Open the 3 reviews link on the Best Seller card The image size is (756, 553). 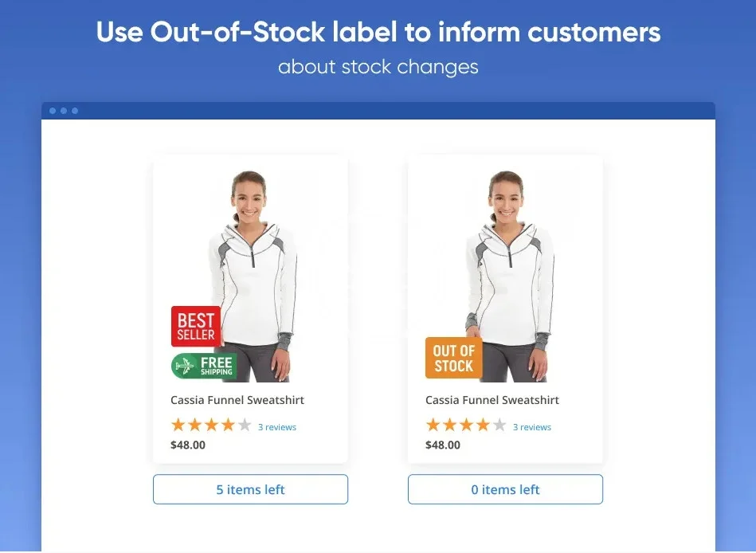pyautogui.click(x=277, y=427)
